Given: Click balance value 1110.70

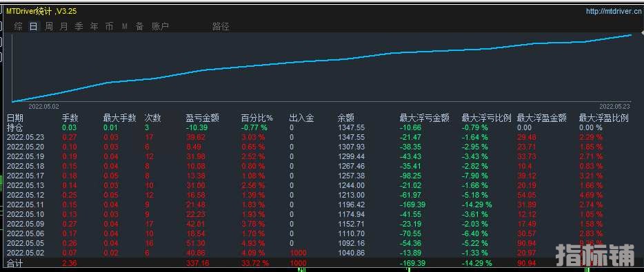Looking at the screenshot, I should coord(351,234).
